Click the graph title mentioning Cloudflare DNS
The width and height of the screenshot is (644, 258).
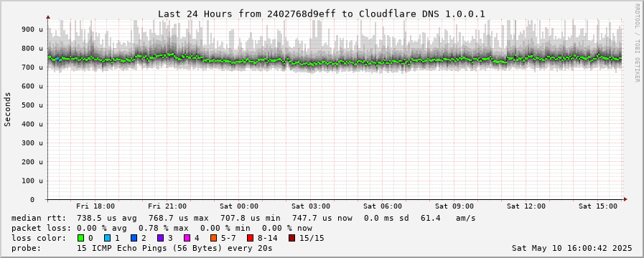322,14
